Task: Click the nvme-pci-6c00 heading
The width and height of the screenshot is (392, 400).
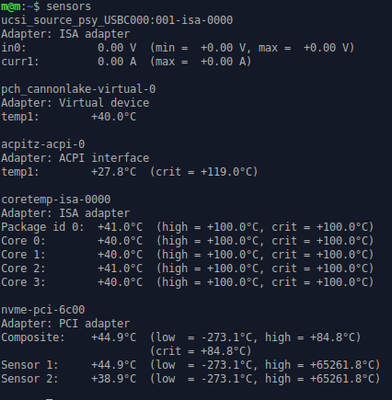Action: pyautogui.click(x=43, y=310)
